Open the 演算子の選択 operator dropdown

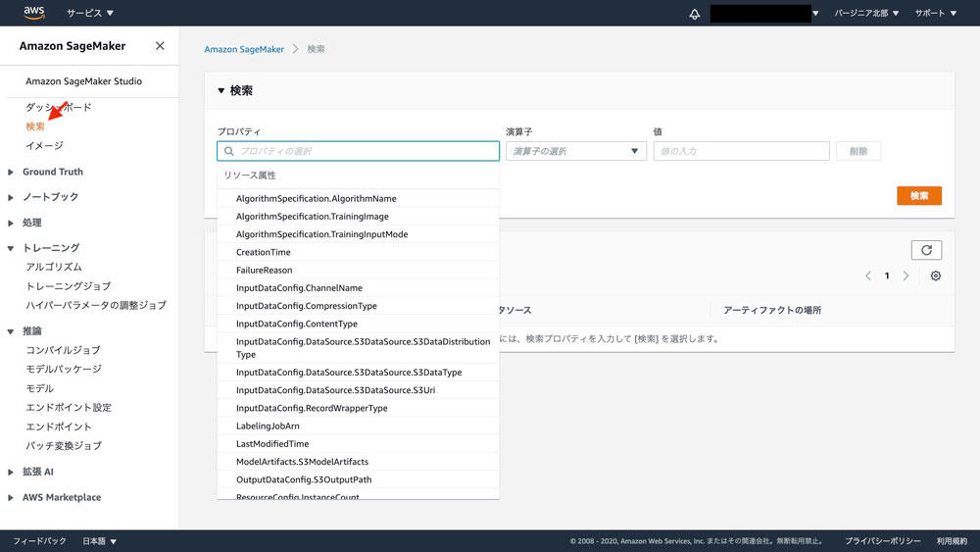pos(575,151)
